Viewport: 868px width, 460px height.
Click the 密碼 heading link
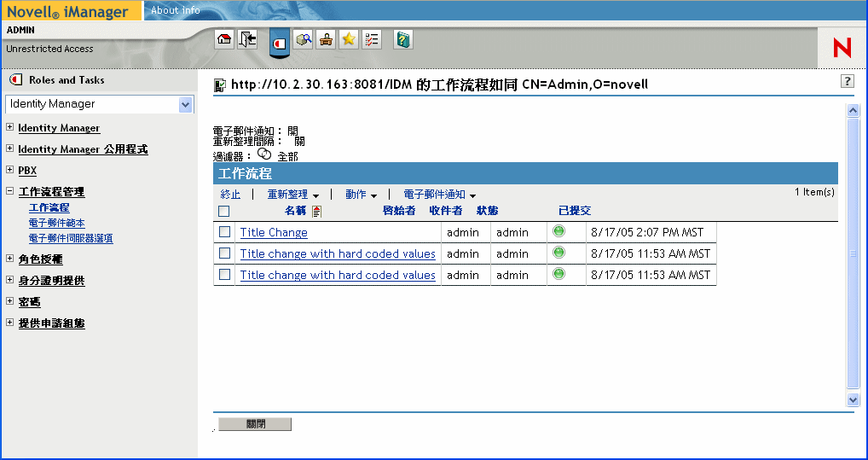(29, 302)
